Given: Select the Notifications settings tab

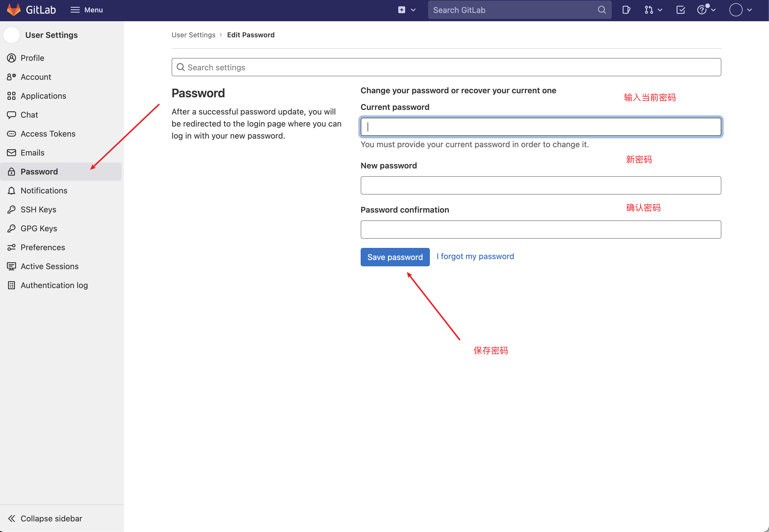Looking at the screenshot, I should coord(44,190).
